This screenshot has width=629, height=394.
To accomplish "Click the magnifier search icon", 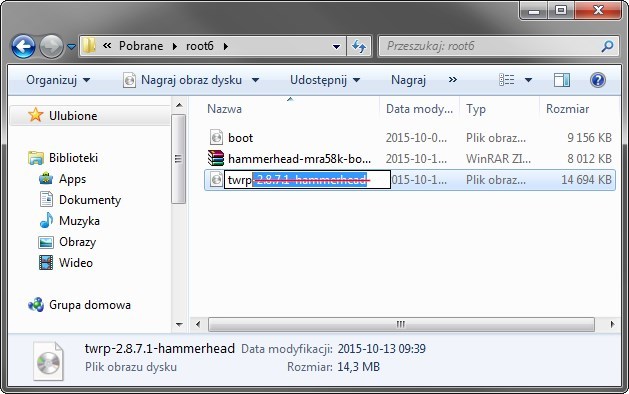I will point(608,46).
